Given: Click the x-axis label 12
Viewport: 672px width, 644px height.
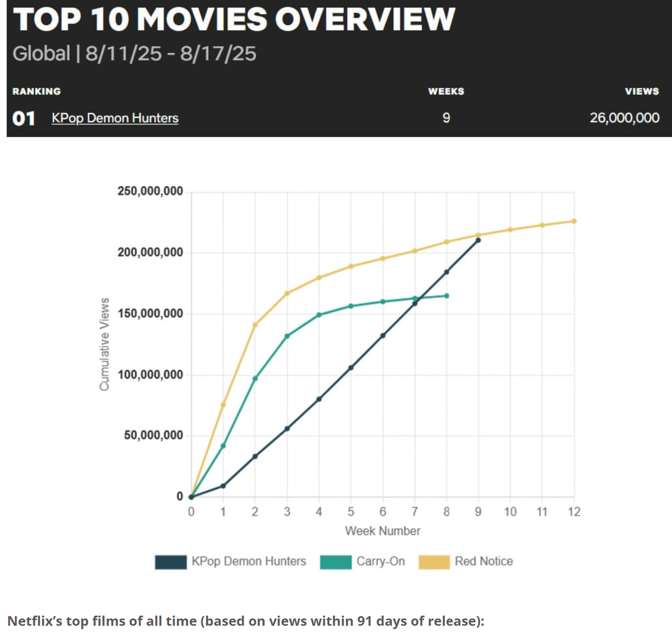Looking at the screenshot, I should point(574,512).
